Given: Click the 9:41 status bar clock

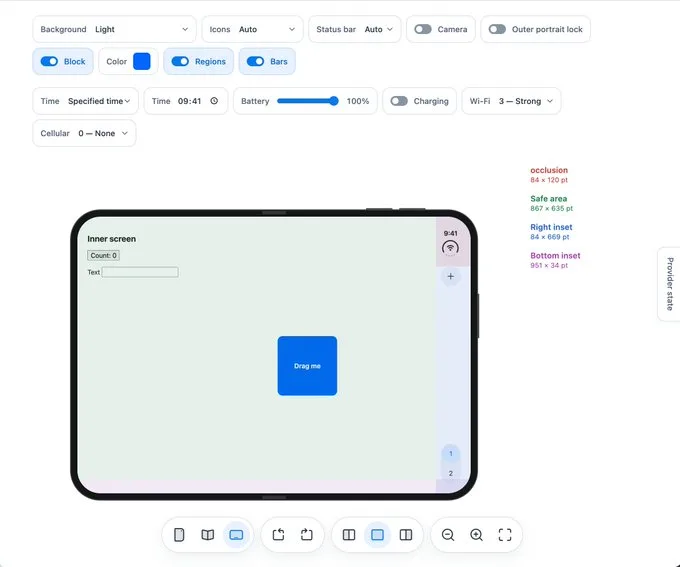Looking at the screenshot, I should point(450,233).
